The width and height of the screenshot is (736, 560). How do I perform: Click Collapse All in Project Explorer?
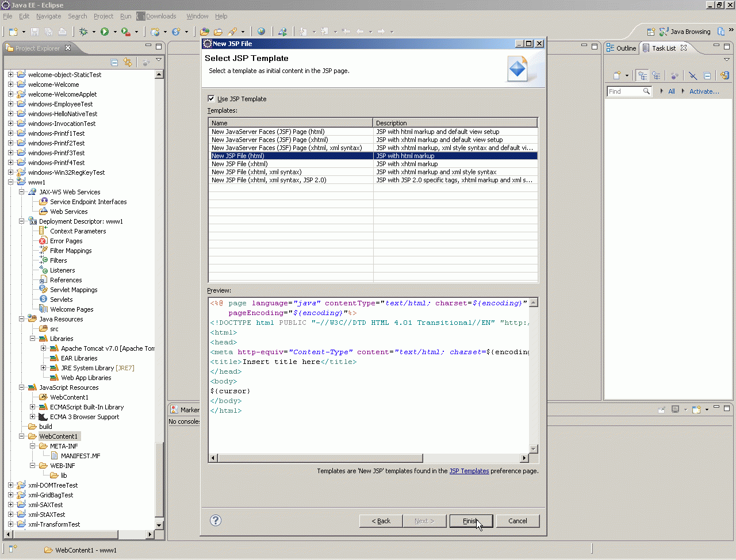[114, 62]
